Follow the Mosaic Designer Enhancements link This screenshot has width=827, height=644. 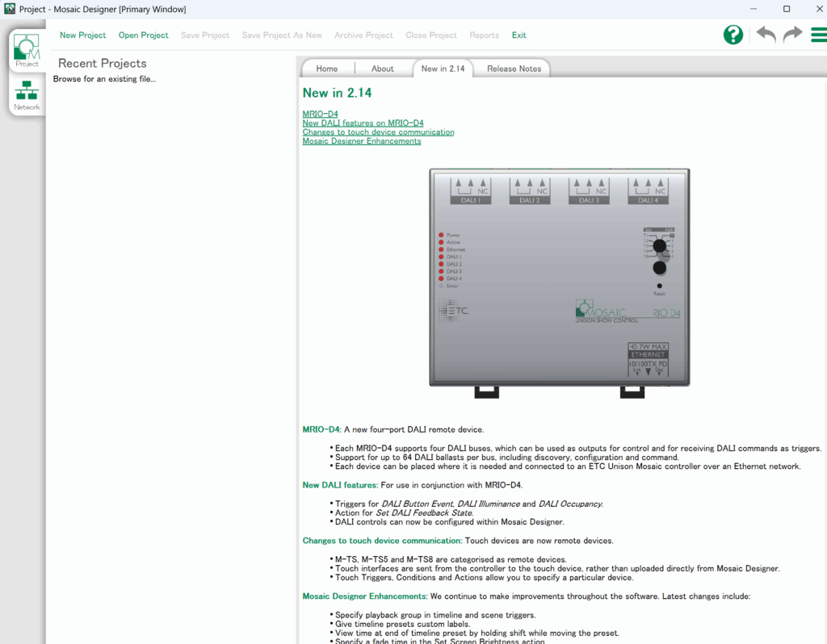pyautogui.click(x=362, y=140)
